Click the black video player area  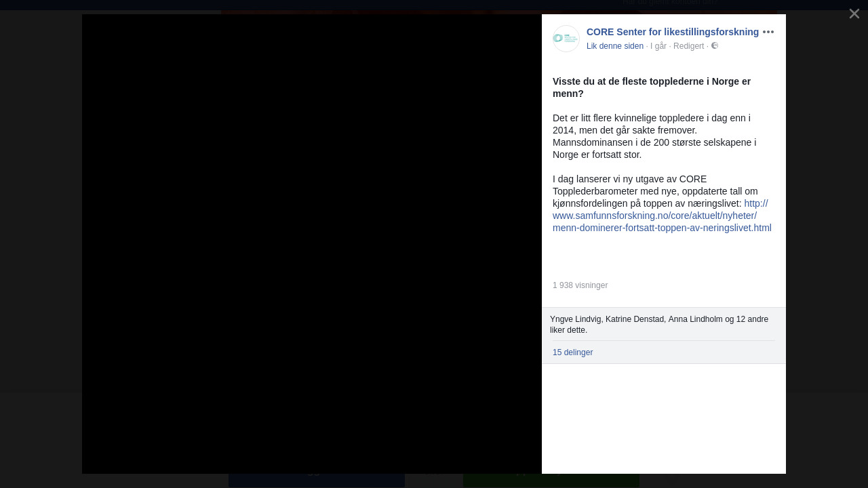pos(312,244)
